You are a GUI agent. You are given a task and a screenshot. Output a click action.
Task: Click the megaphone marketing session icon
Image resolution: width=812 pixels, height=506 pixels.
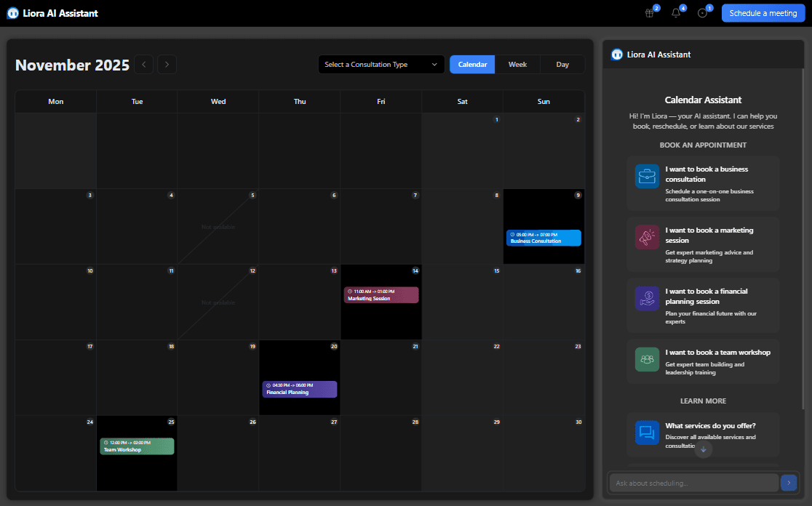tap(647, 238)
